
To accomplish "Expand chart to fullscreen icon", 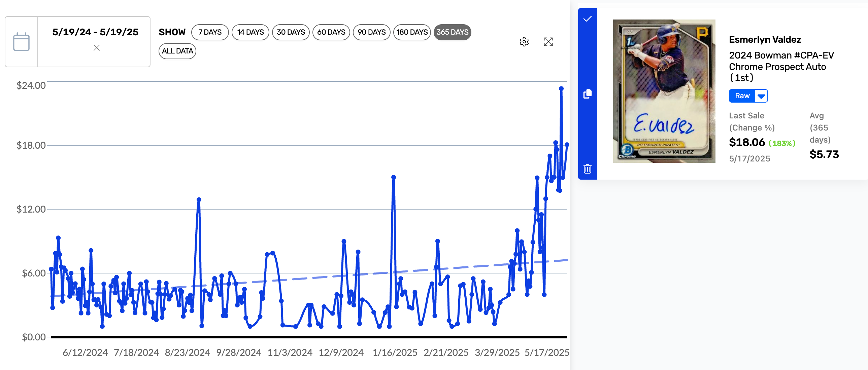I will click(x=548, y=42).
